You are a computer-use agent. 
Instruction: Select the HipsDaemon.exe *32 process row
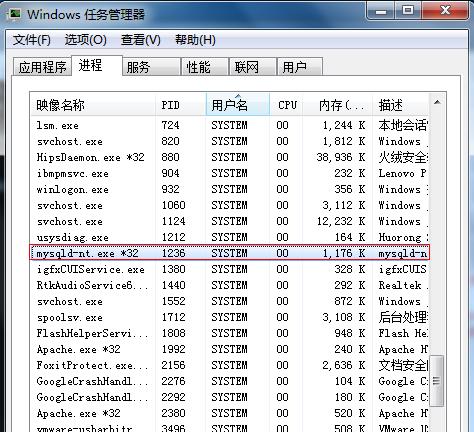coord(230,157)
